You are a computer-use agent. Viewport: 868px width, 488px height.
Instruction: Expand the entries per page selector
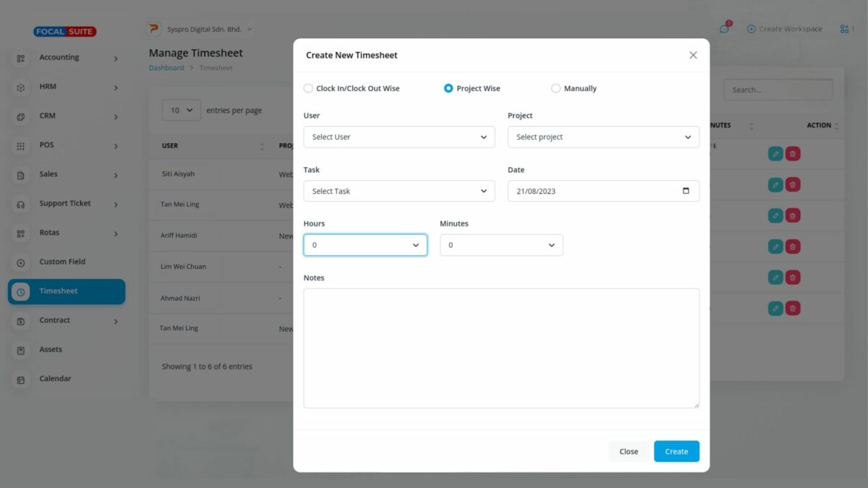coord(181,110)
